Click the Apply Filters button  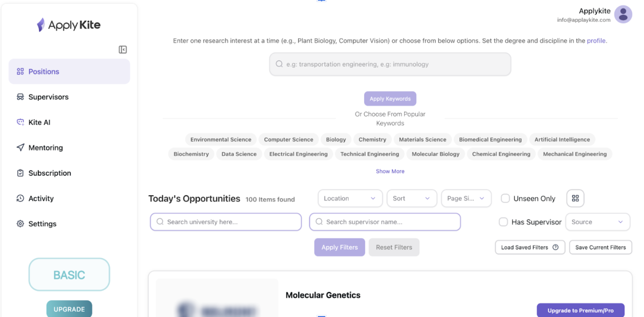coord(340,247)
